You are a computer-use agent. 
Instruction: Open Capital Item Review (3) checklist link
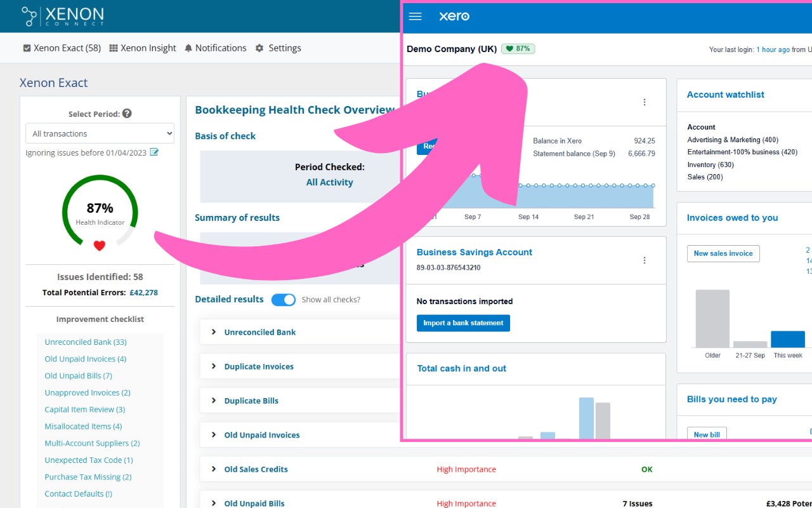pos(85,410)
